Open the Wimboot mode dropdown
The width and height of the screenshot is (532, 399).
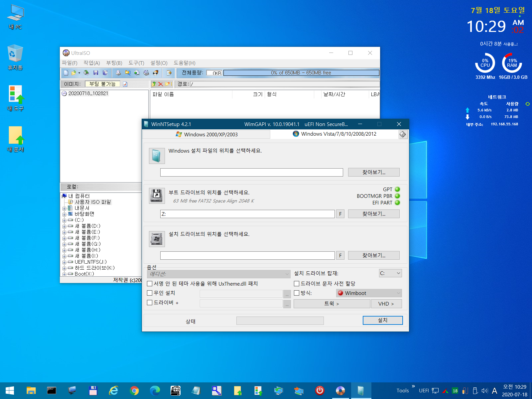coord(369,293)
